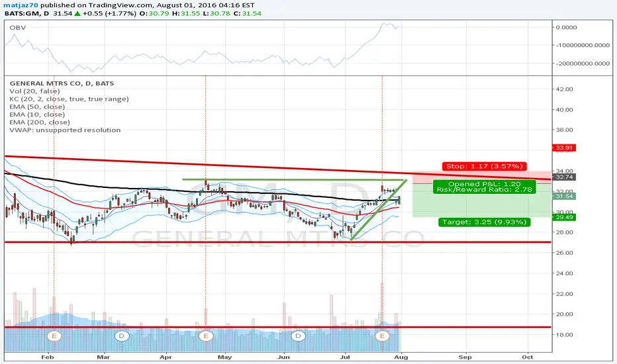Viewport: 617px width, 364px height.
Task: Select the C:31.54 close value in the header
Action: 247,13
